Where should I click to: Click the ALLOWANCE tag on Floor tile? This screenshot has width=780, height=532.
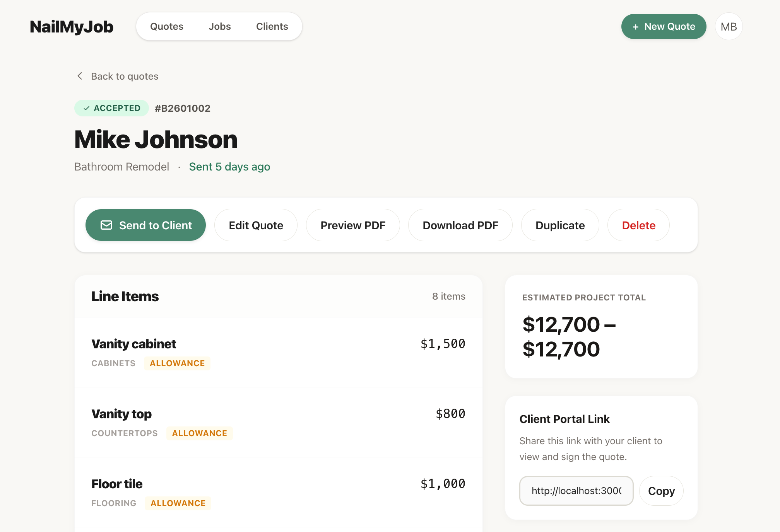click(178, 503)
